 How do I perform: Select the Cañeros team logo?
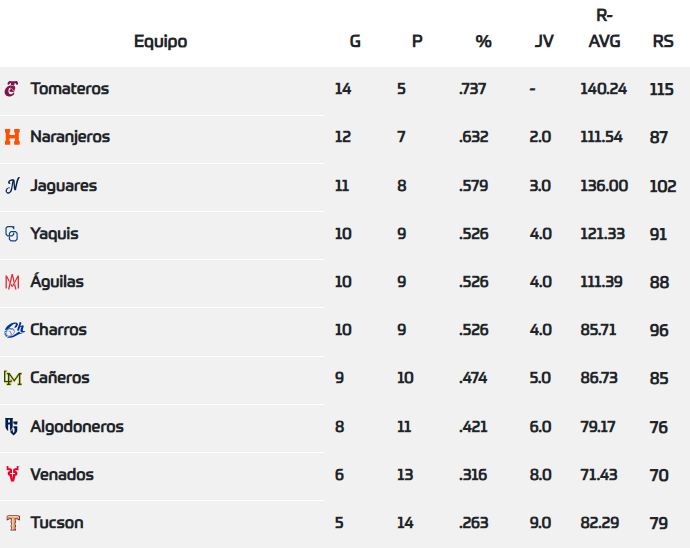pos(12,378)
